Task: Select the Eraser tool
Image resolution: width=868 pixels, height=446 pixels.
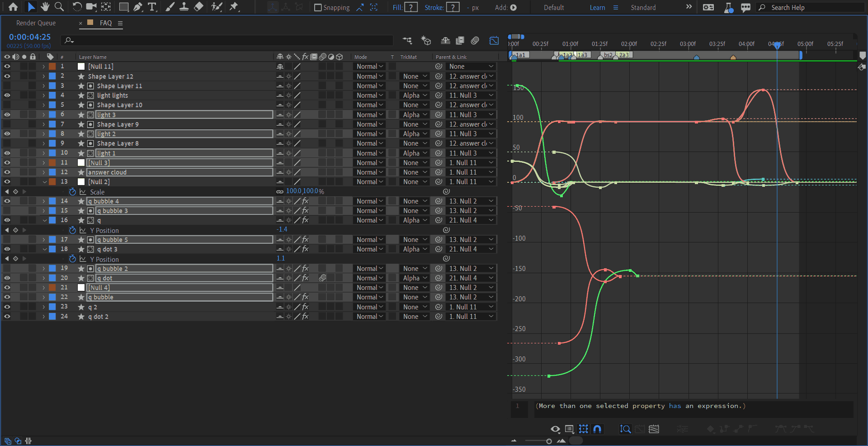Action: pyautogui.click(x=198, y=7)
